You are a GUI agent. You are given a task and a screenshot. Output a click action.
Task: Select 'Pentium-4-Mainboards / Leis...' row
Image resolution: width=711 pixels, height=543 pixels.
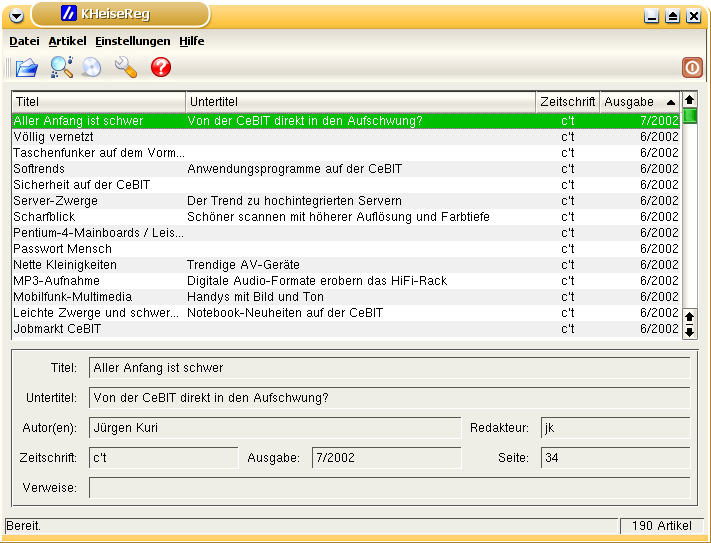point(346,233)
